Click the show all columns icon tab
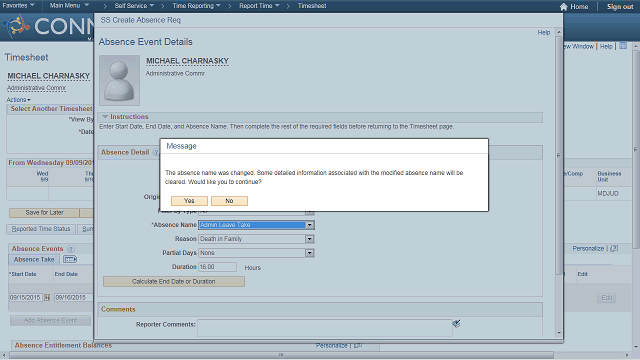Image resolution: width=640 pixels, height=360 pixels. (70, 259)
